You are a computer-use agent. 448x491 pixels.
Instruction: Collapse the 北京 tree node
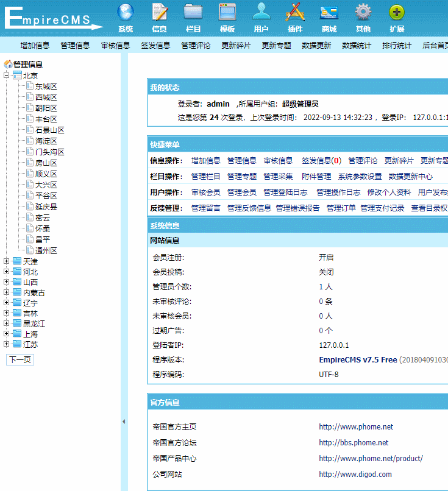tap(6, 75)
